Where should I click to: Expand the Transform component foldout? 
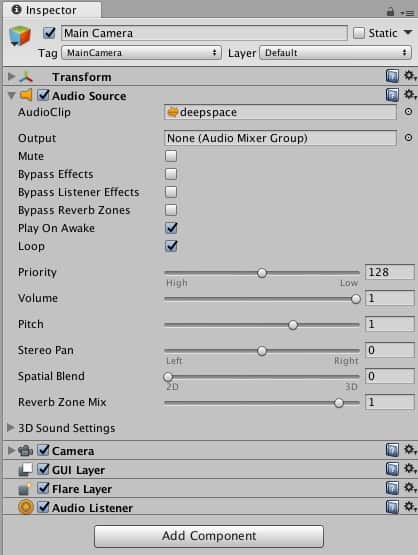tap(11, 76)
